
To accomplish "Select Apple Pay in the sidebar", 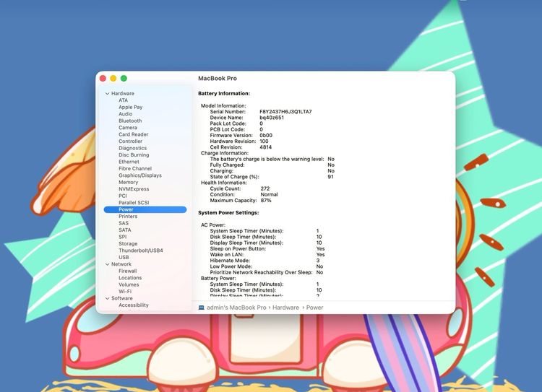I will tap(130, 107).
